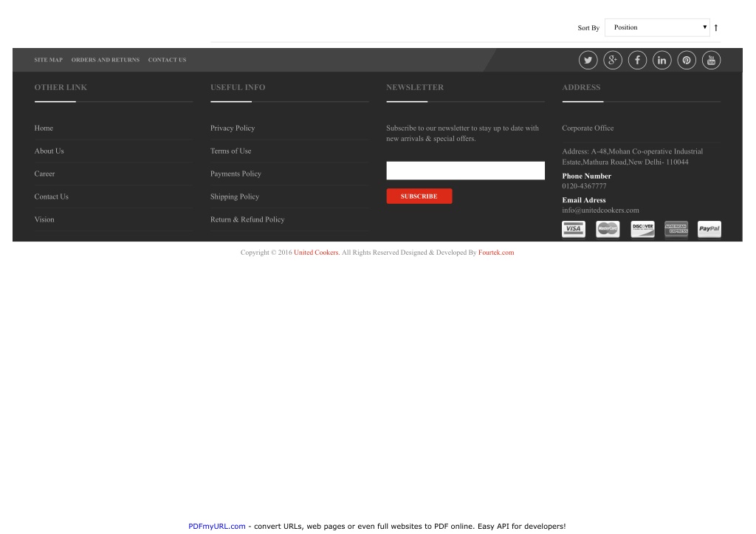Click the Discover payment icon
This screenshot has height=534, width=756.
pos(642,229)
